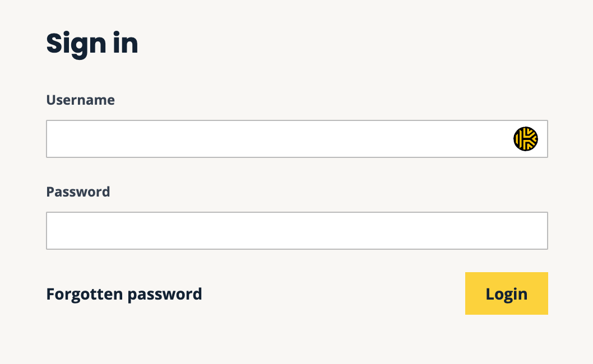This screenshot has height=364, width=593.
Task: Click the Sign in page title
Action: click(92, 44)
